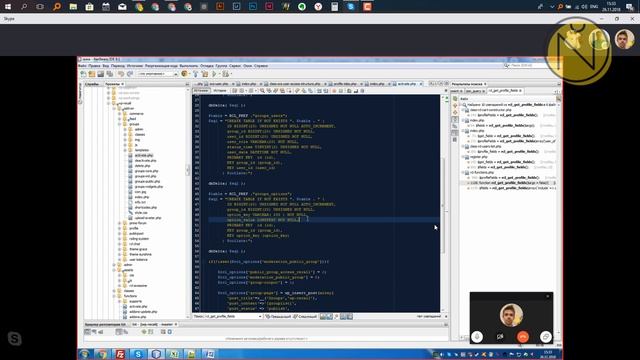
Task: Click Chrome icon on remote taskbar
Action: 102,354
